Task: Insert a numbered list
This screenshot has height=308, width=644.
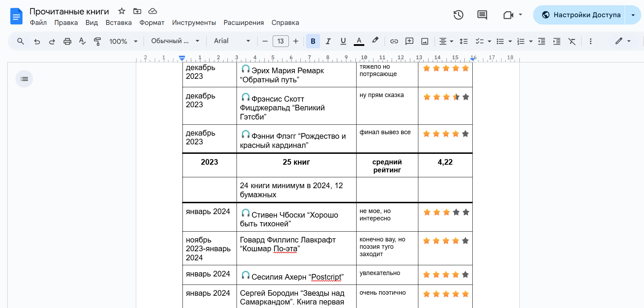Action: point(521,41)
